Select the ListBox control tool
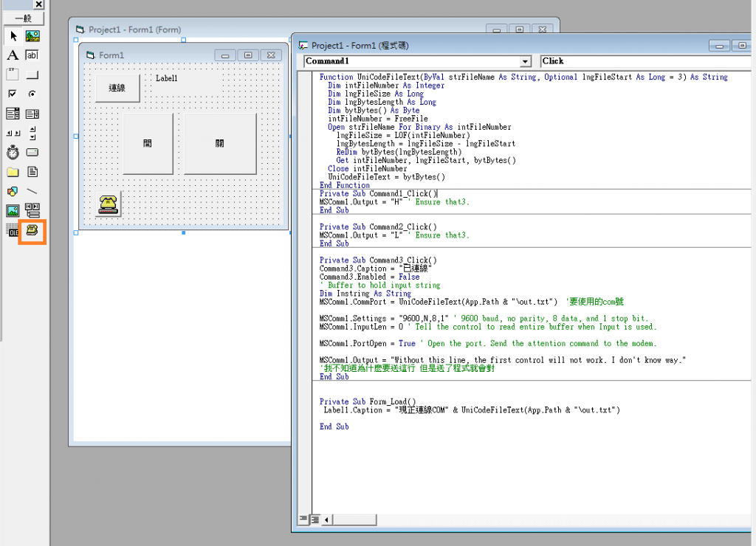 (x=32, y=112)
